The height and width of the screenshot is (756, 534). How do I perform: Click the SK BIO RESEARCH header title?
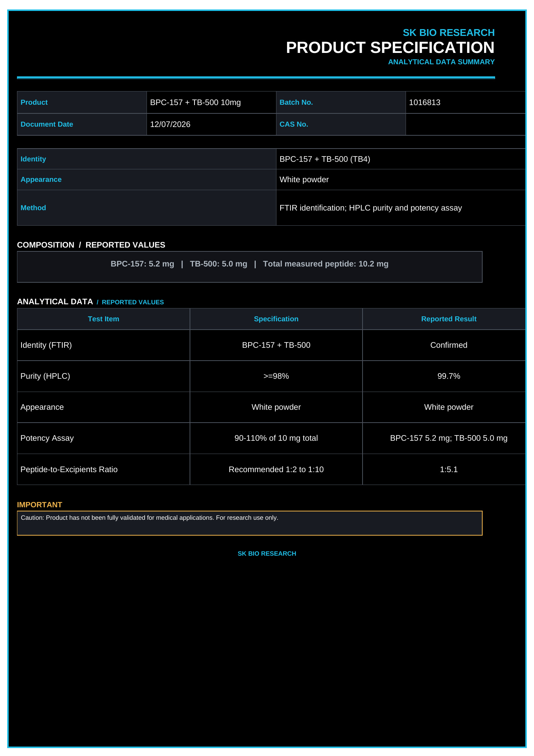pos(448,33)
